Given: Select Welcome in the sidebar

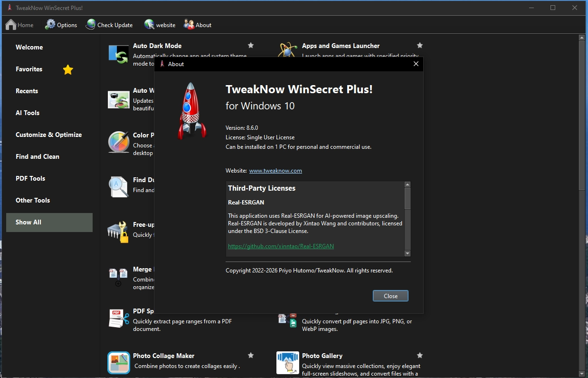Looking at the screenshot, I should coord(49,47).
